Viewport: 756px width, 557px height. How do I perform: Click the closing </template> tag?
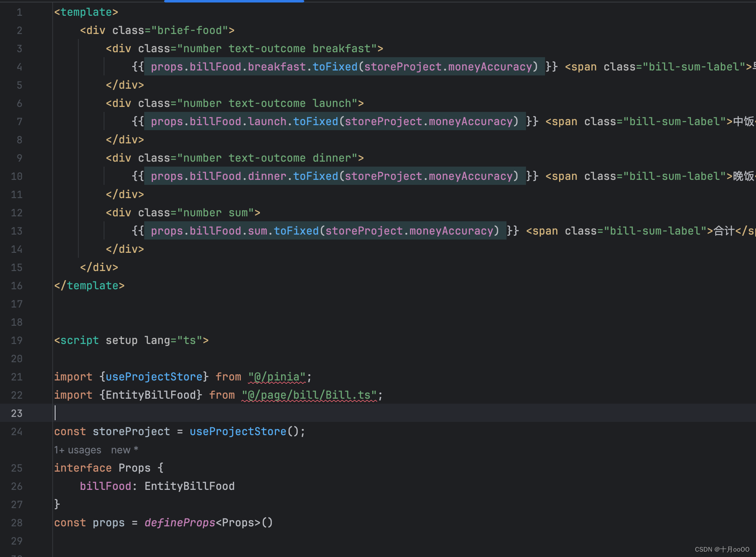tap(90, 286)
